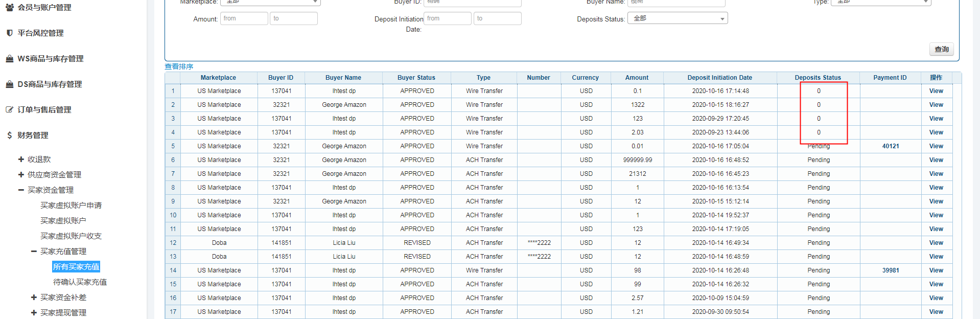Open 待确认买家充值 menu item
This screenshot has width=980, height=319.
tap(80, 282)
